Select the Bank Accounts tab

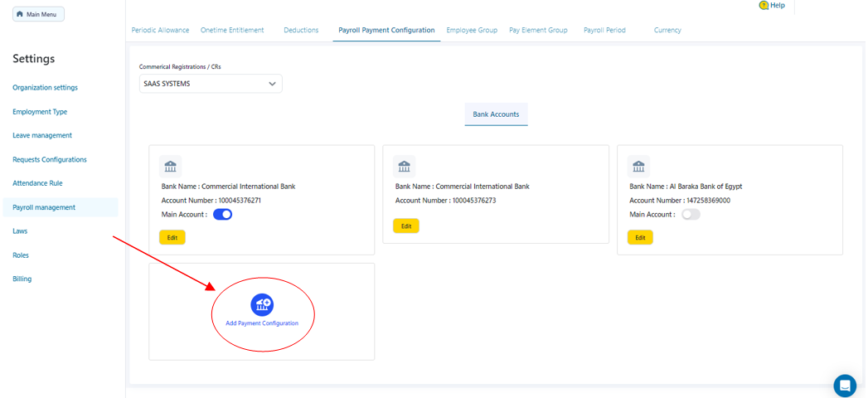[x=496, y=114]
